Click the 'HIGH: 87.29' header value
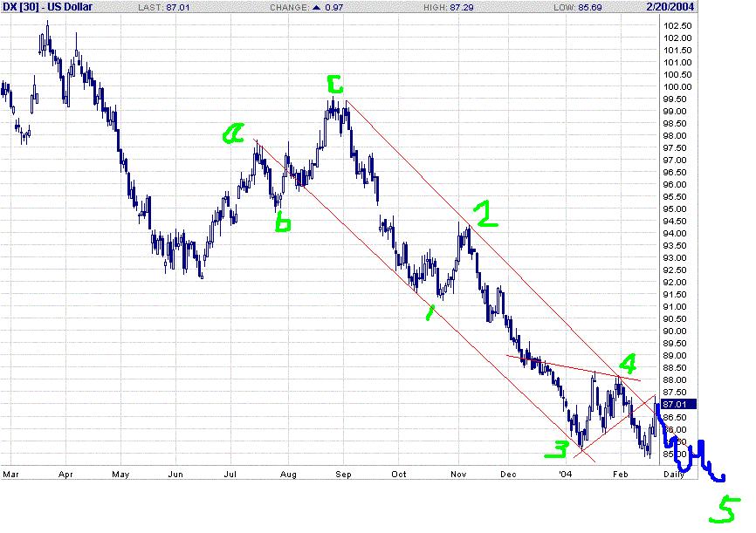 [449, 7]
